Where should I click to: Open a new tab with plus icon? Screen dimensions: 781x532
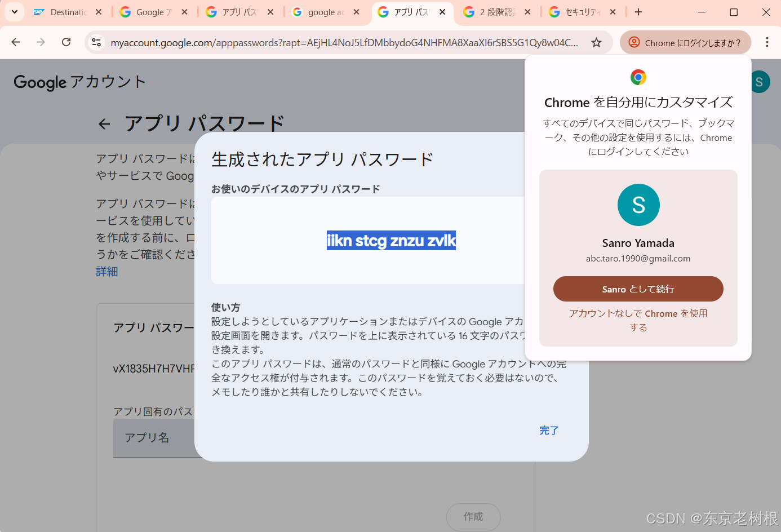pos(638,12)
